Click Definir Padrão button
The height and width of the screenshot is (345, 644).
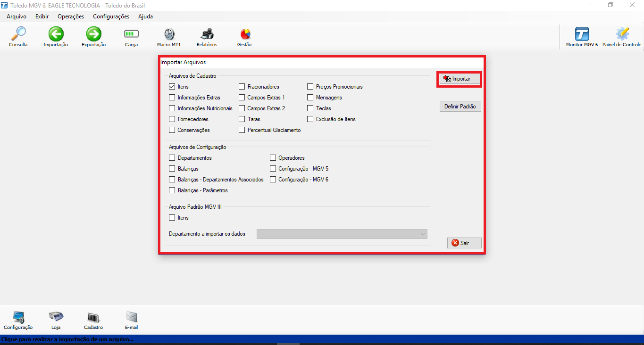tap(460, 107)
